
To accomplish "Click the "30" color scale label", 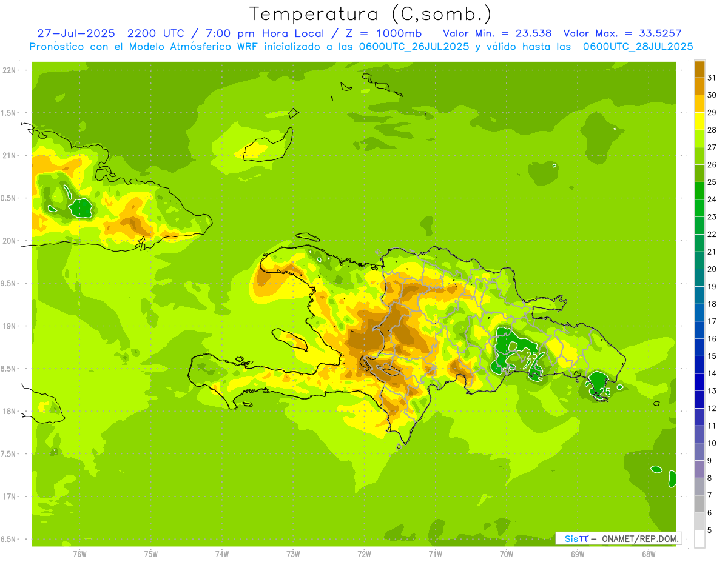I will [712, 95].
